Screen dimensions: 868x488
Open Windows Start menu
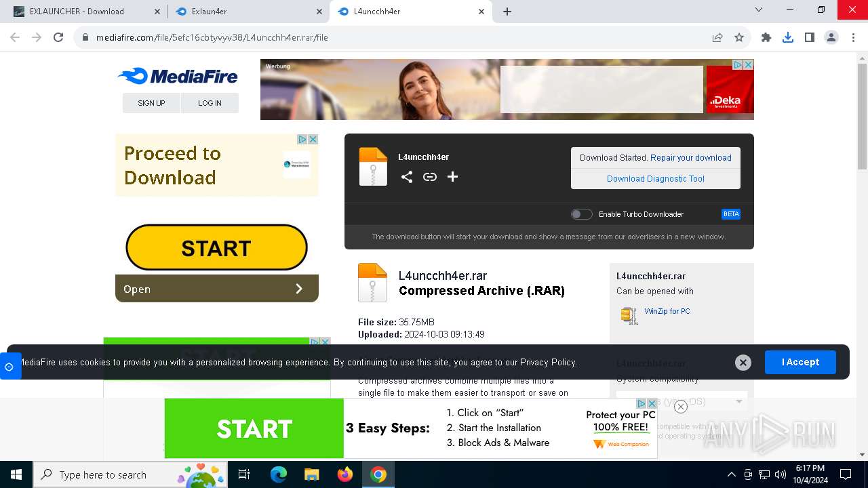(x=16, y=474)
